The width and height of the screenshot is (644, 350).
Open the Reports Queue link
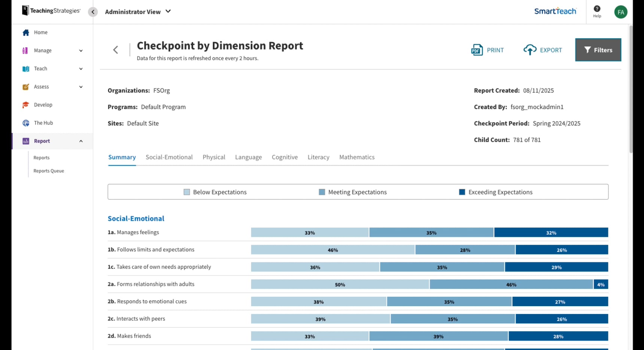(49, 171)
